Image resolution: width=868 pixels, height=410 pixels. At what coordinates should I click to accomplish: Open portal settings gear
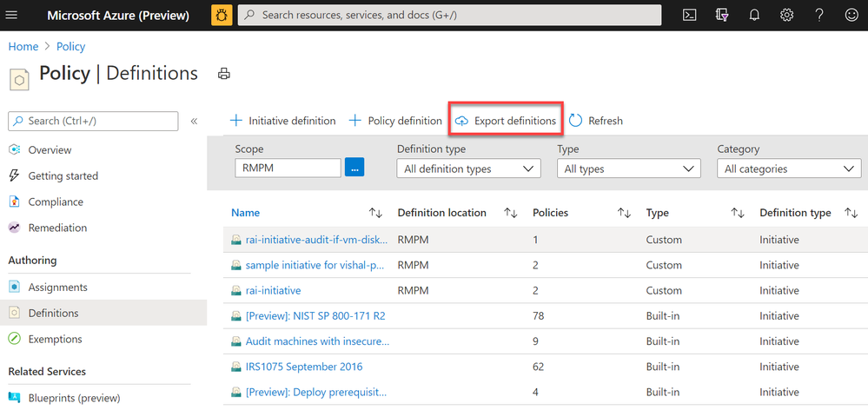(x=786, y=16)
